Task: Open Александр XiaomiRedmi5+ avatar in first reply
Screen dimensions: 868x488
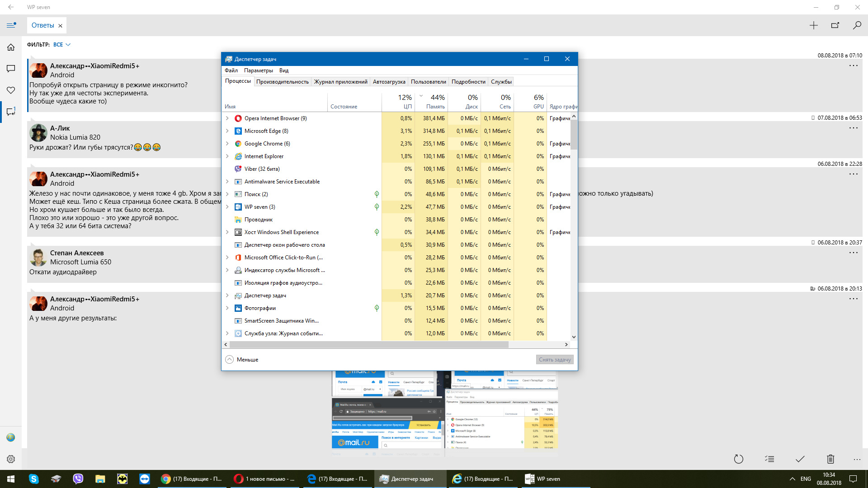Action: coord(38,70)
